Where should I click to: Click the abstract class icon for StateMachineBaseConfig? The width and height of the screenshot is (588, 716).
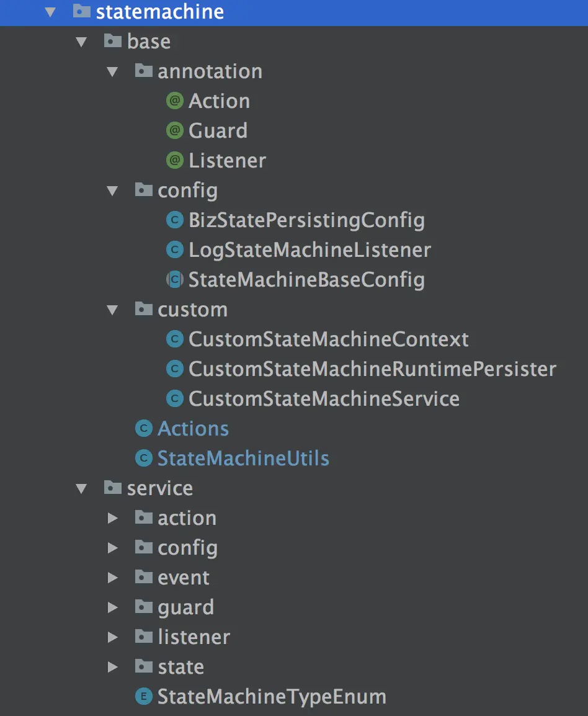[176, 280]
